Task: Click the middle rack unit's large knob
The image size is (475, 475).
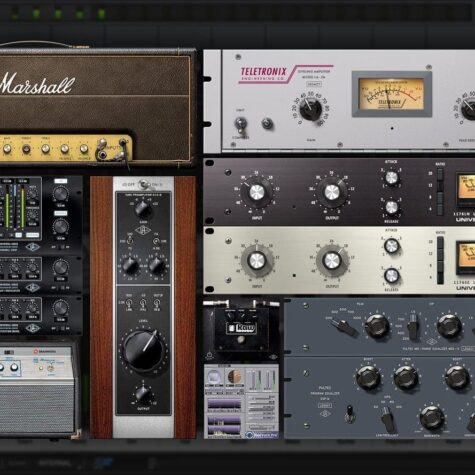Action: tap(61, 267)
